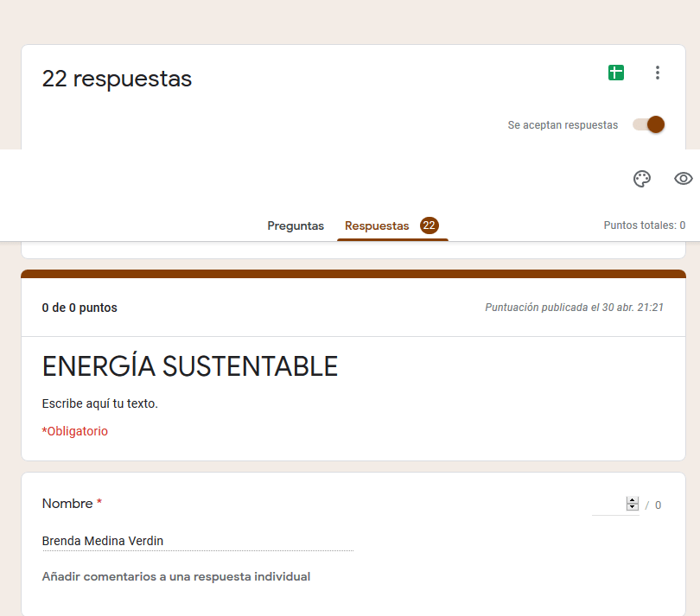Click the '0 de 0 puntos' score text
The width and height of the screenshot is (700, 616).
pos(80,308)
